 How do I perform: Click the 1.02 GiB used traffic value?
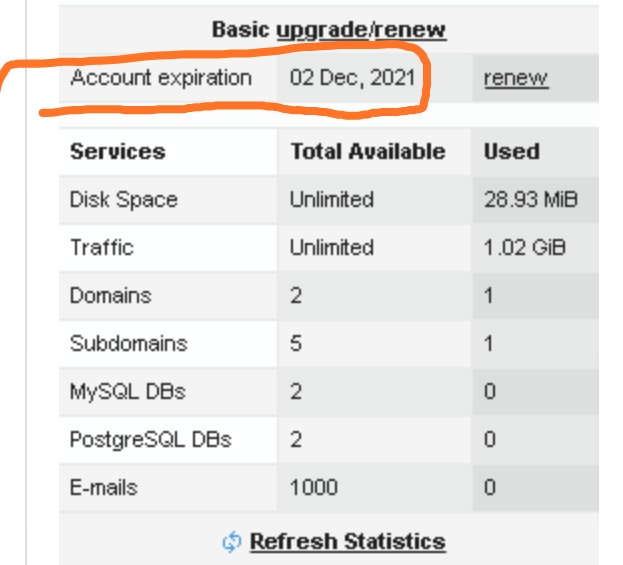click(x=524, y=247)
